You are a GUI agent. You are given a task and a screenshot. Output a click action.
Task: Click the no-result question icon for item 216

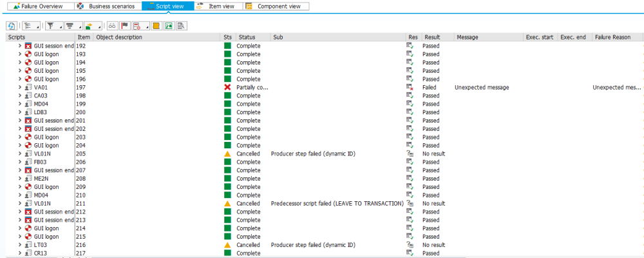pyautogui.click(x=410, y=245)
